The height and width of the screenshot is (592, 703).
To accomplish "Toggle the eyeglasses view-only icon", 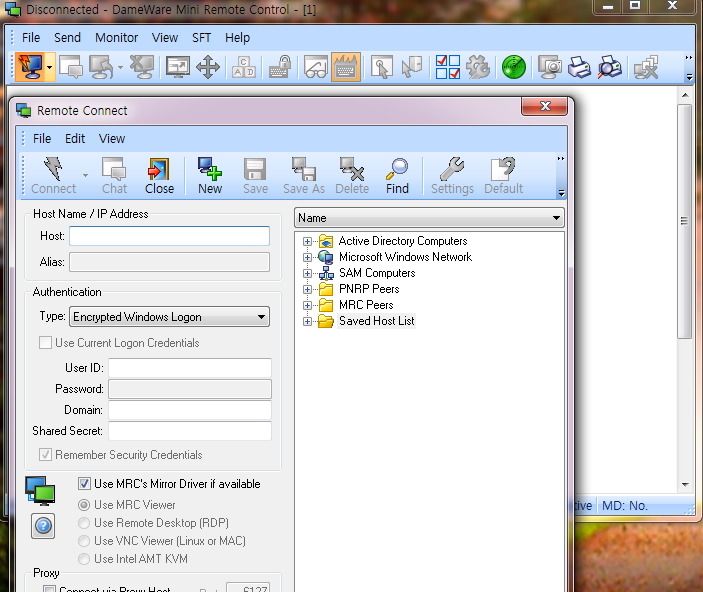I will [x=316, y=67].
